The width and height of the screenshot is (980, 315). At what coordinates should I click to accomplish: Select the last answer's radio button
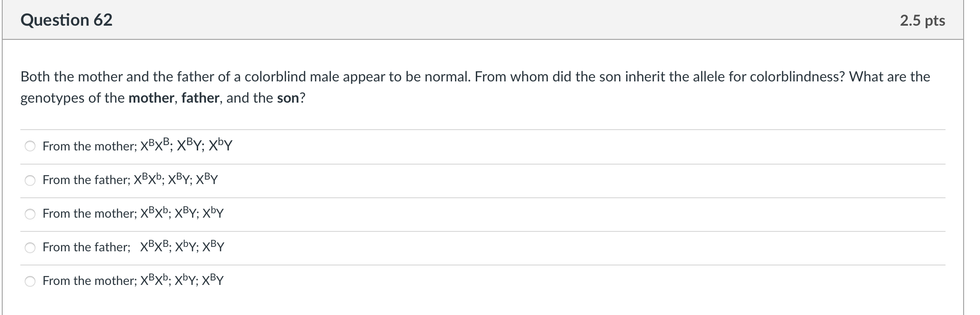(30, 281)
